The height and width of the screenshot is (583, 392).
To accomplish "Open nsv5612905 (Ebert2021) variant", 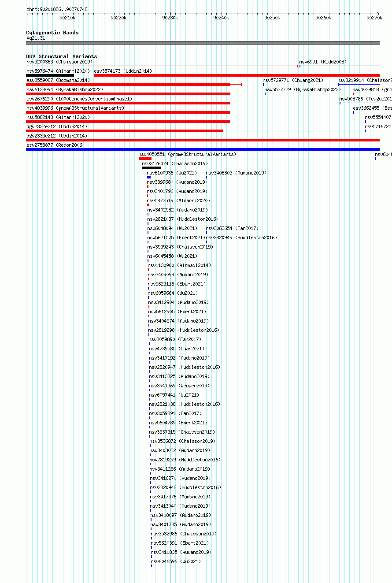I will click(x=177, y=312).
